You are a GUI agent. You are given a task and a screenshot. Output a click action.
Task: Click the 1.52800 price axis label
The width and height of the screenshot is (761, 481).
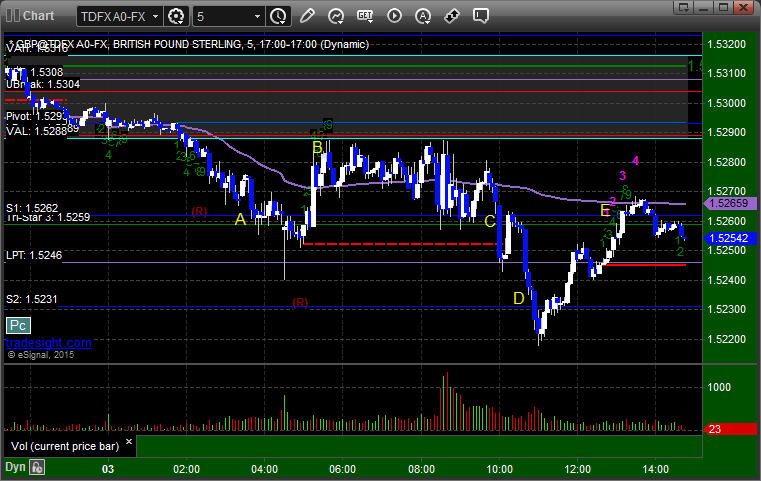tap(727, 162)
